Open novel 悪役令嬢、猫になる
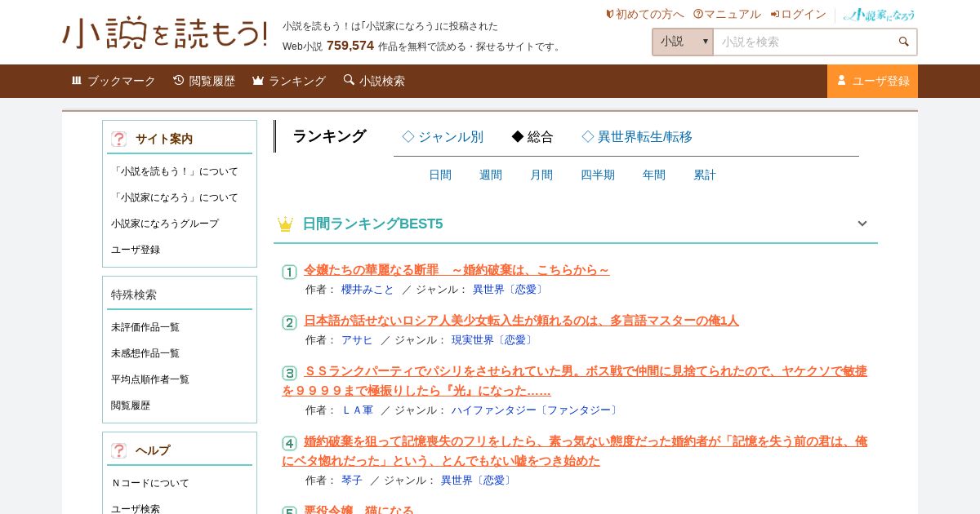 [359, 511]
